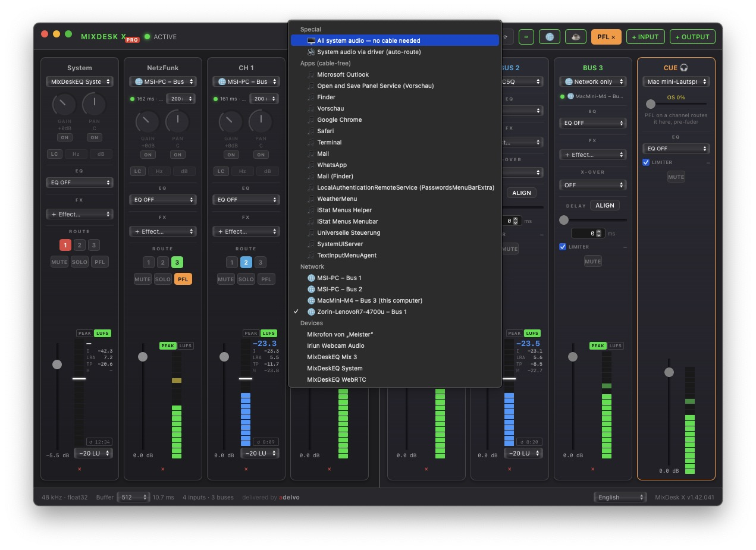
Task: Open the NetzFunk source dropdown MSI-PC – Bus
Action: coord(163,81)
